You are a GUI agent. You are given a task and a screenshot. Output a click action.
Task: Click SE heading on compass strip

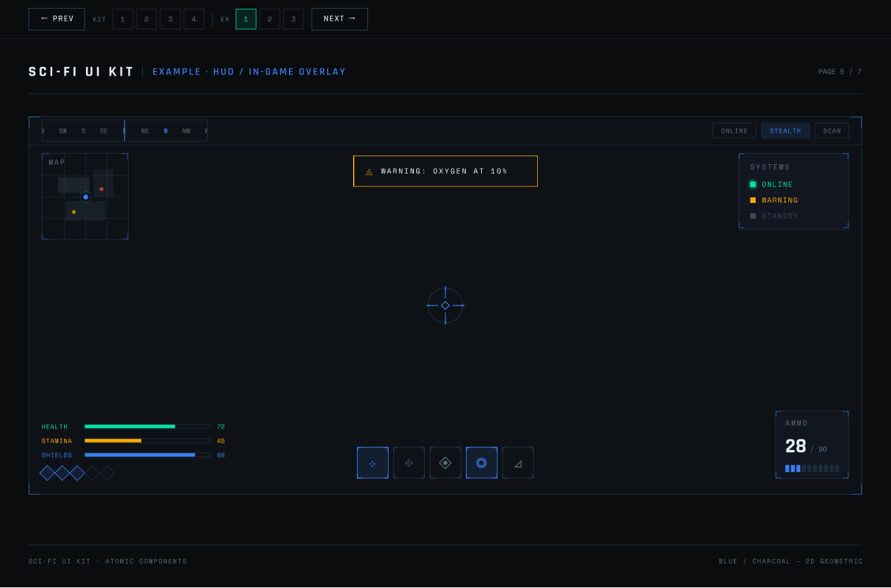104,131
